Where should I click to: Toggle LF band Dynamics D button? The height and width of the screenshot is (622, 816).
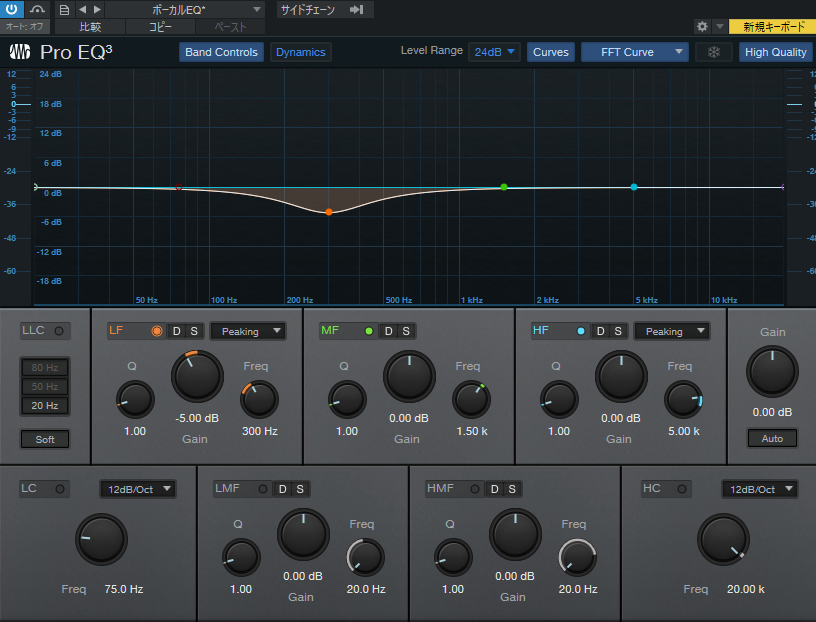[x=176, y=331]
